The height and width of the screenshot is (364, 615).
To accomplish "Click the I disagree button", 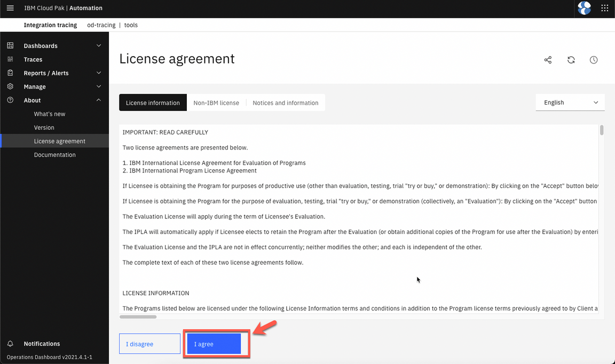I will pyautogui.click(x=149, y=344).
